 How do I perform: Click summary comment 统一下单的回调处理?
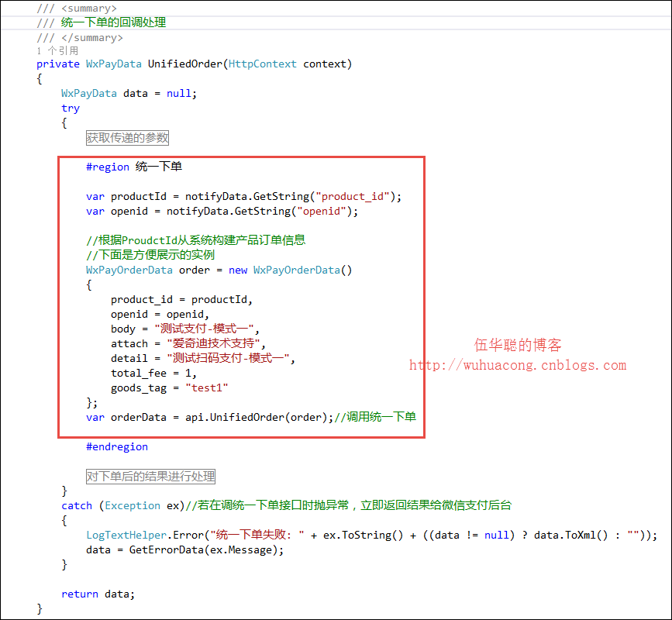114,22
